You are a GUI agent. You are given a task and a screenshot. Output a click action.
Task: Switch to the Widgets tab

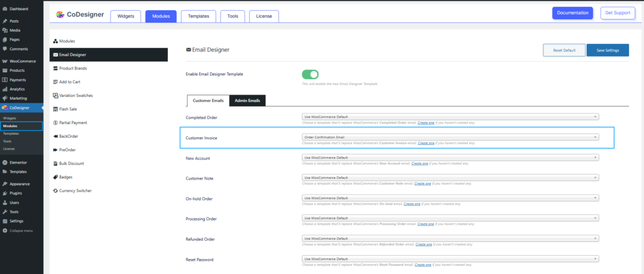click(x=126, y=16)
